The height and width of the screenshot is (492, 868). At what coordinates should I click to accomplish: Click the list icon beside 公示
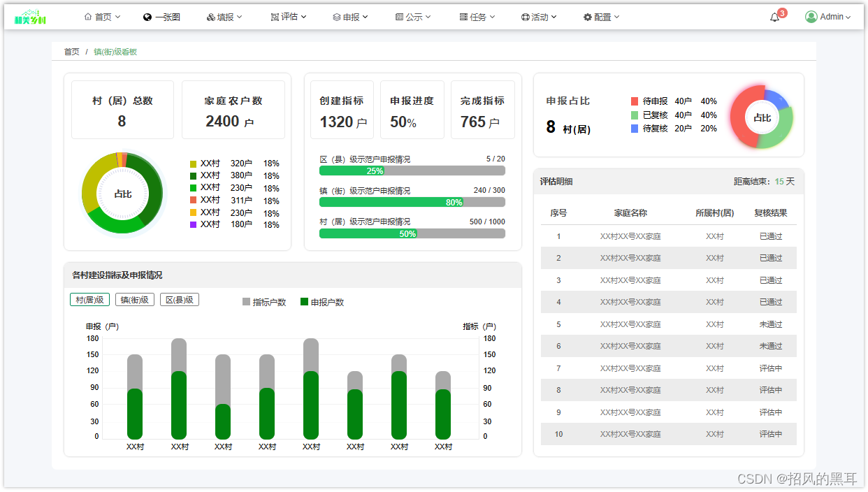pyautogui.click(x=399, y=17)
